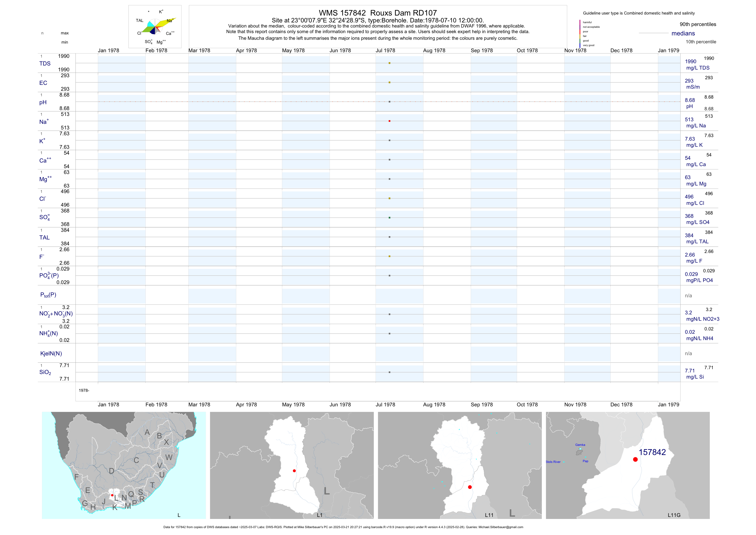Click the 513 mg/L Na median value
The height and width of the screenshot is (535, 756).
[x=689, y=119]
